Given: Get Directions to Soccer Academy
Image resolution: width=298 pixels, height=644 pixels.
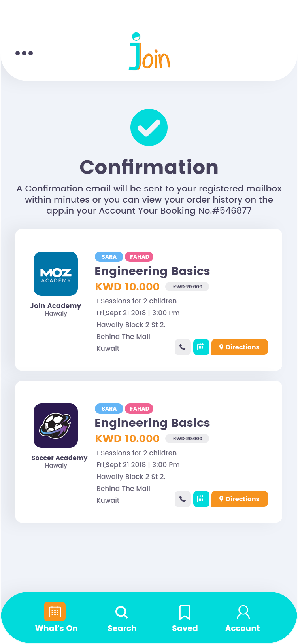Looking at the screenshot, I should [x=240, y=499].
